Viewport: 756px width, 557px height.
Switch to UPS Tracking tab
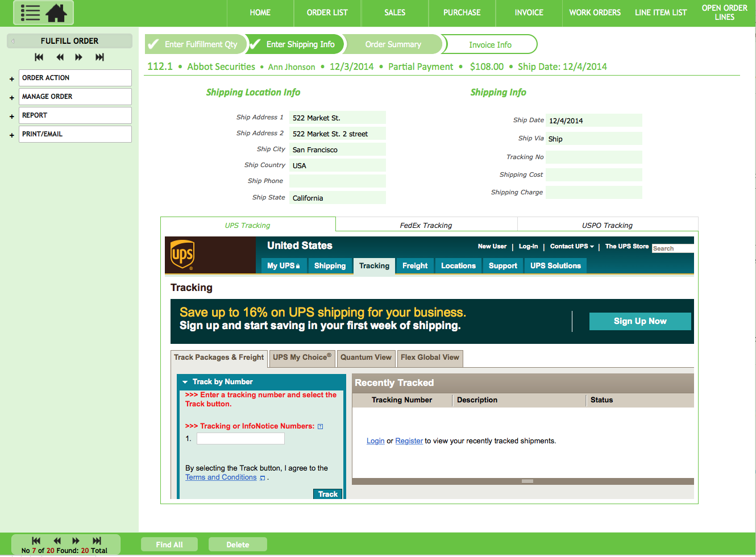tap(248, 225)
